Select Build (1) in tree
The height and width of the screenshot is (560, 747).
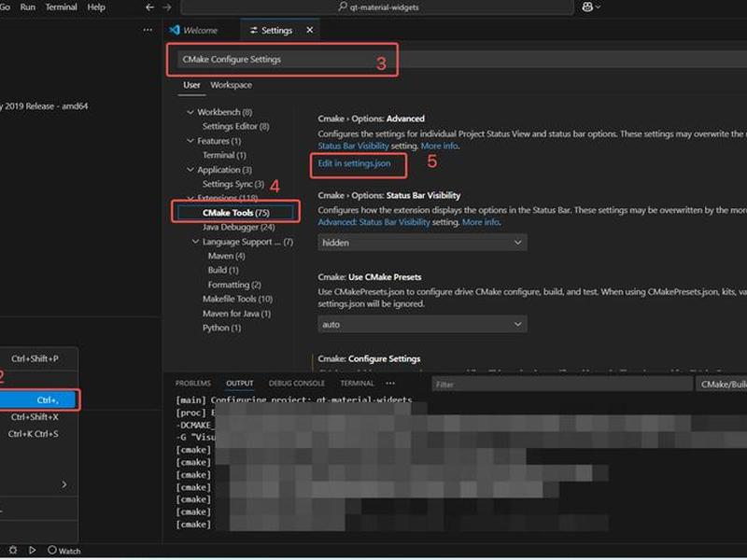(x=223, y=270)
